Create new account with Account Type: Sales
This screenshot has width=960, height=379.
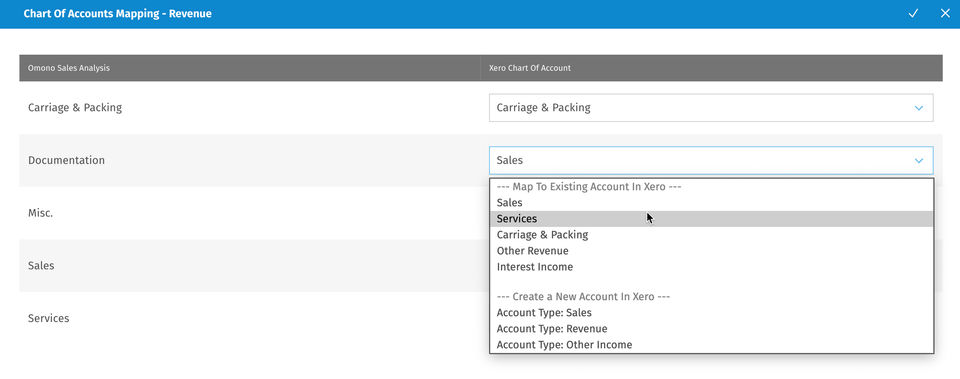(x=711, y=313)
